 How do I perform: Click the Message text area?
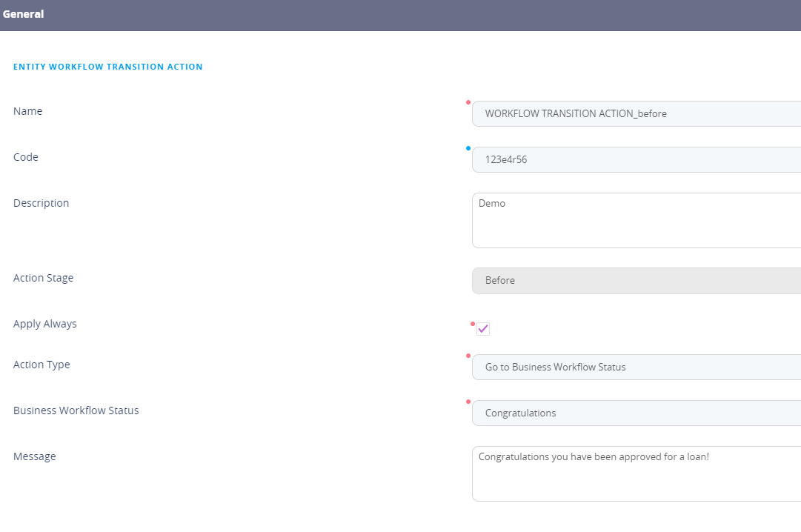pos(636,473)
